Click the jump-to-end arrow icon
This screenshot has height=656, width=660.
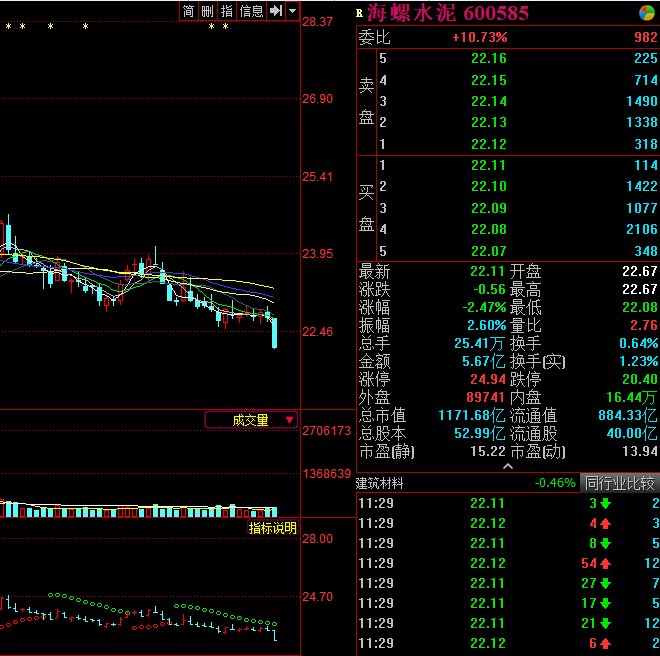(276, 11)
